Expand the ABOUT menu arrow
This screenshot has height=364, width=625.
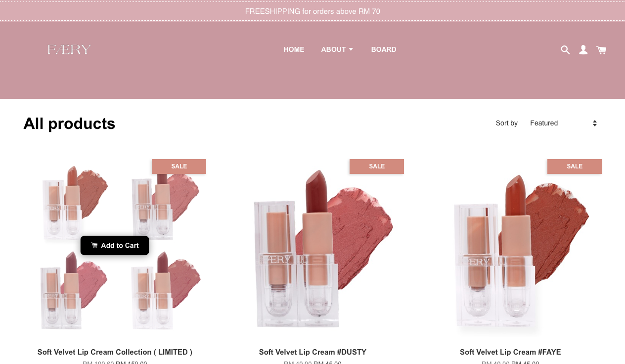tap(351, 49)
